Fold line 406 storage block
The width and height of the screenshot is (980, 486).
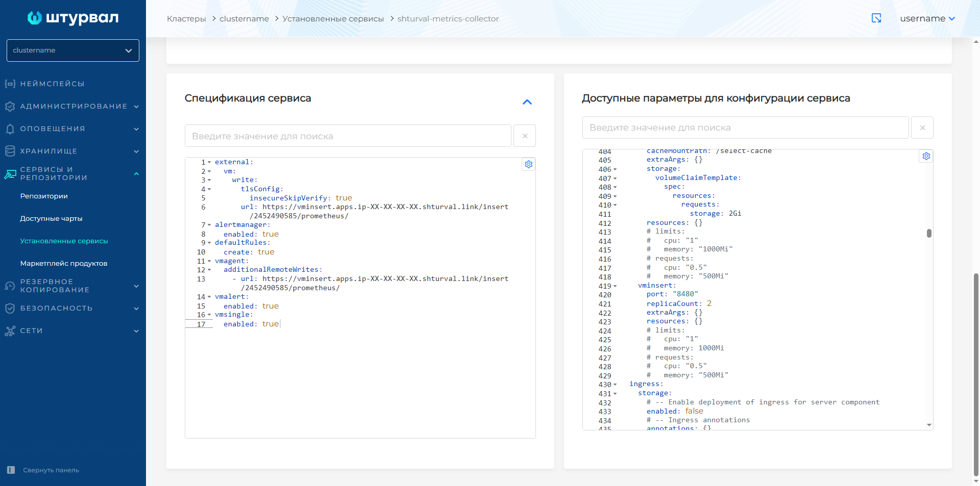click(x=615, y=169)
